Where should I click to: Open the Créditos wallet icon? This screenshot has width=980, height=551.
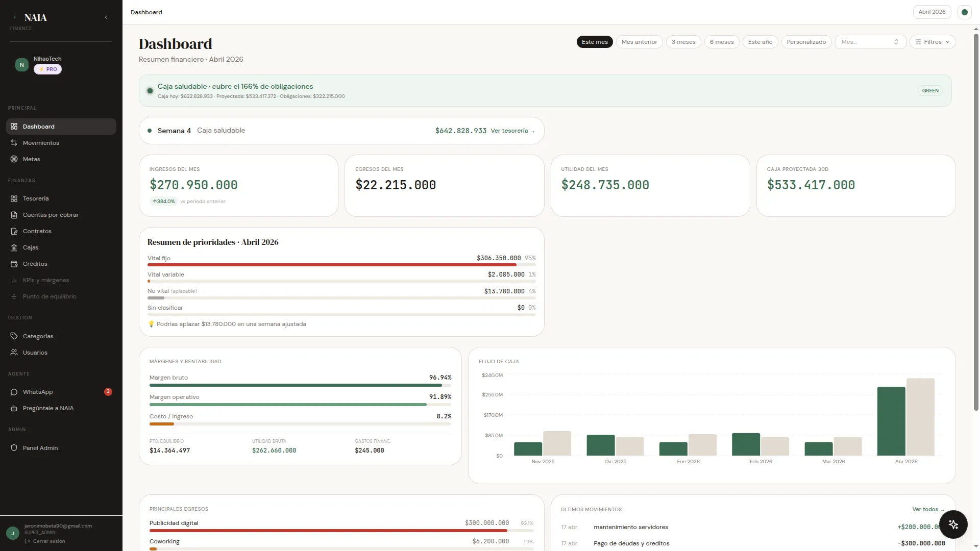(x=14, y=264)
